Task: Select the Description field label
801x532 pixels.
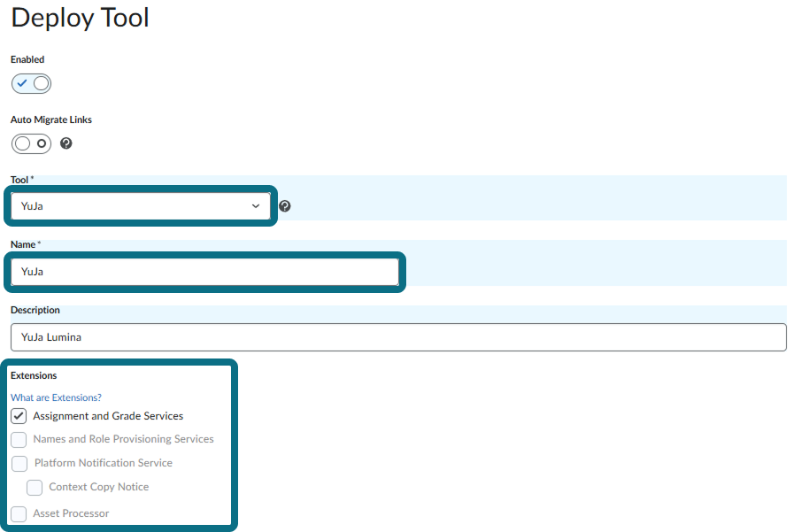Action: [x=35, y=310]
